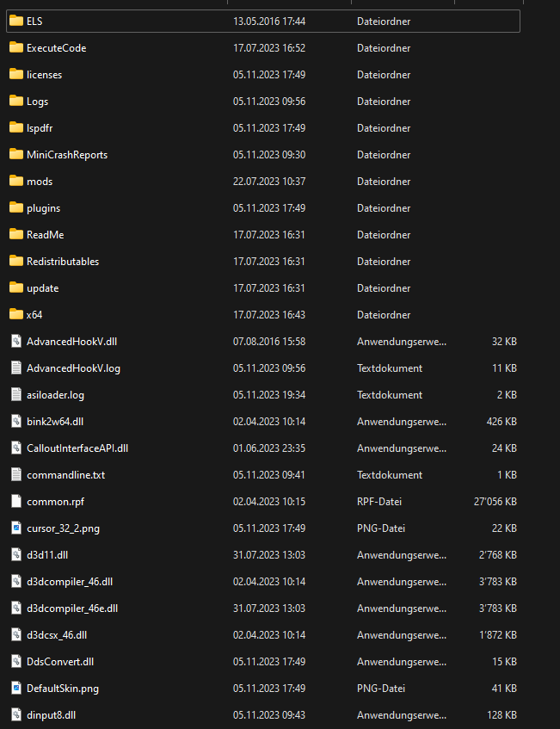This screenshot has width=560, height=729.
Task: Click the AdvancedHookV.log text file icon
Action: pyautogui.click(x=16, y=368)
